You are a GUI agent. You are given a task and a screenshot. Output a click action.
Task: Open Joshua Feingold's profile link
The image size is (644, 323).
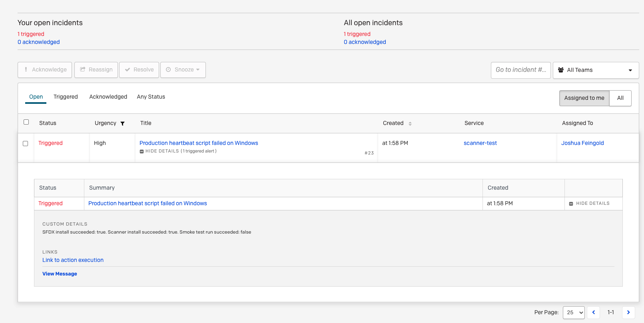(582, 143)
